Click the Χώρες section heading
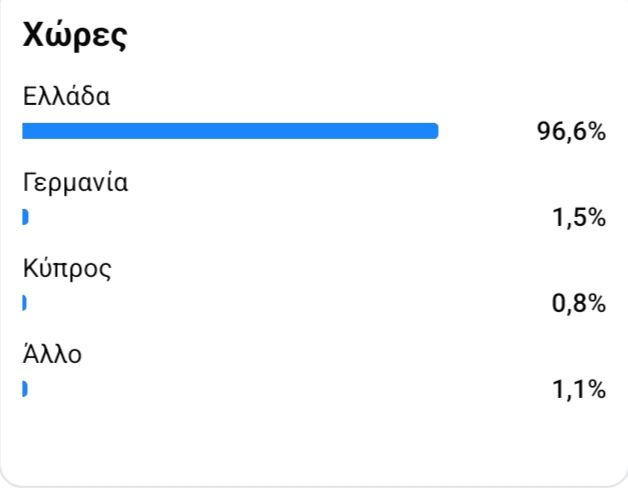The image size is (628, 501). 74,36
